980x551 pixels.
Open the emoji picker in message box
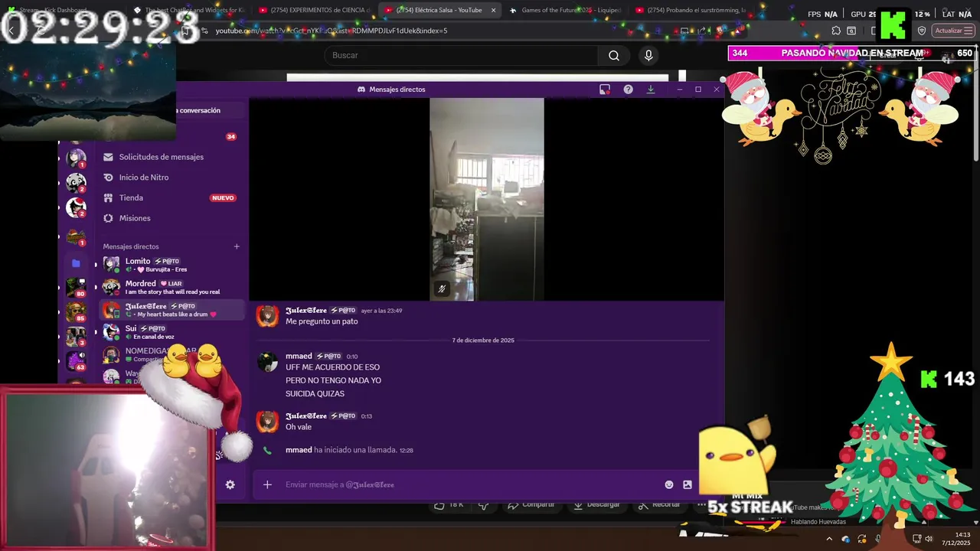[669, 484]
